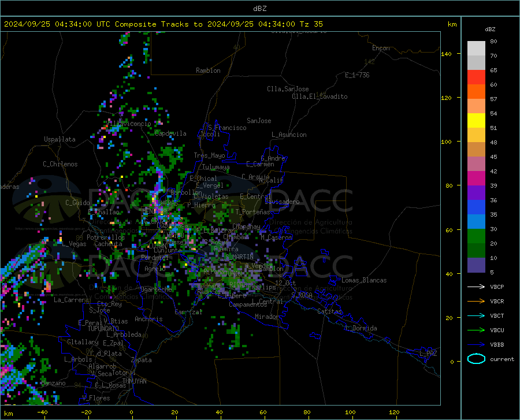Click the '140' km tick on vertical axis
The width and height of the screenshot is (520, 420).
[446, 54]
